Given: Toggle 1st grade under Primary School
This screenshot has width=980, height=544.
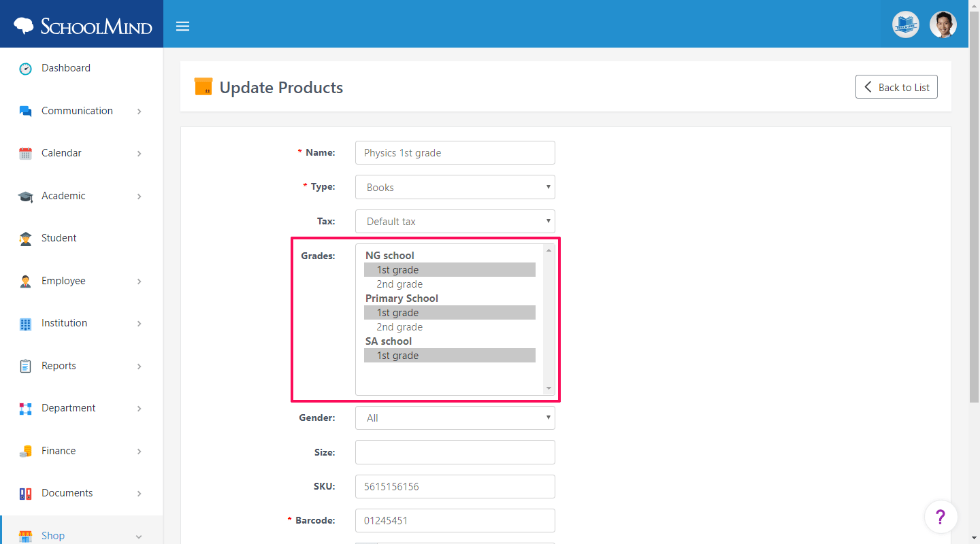Looking at the screenshot, I should 450,313.
